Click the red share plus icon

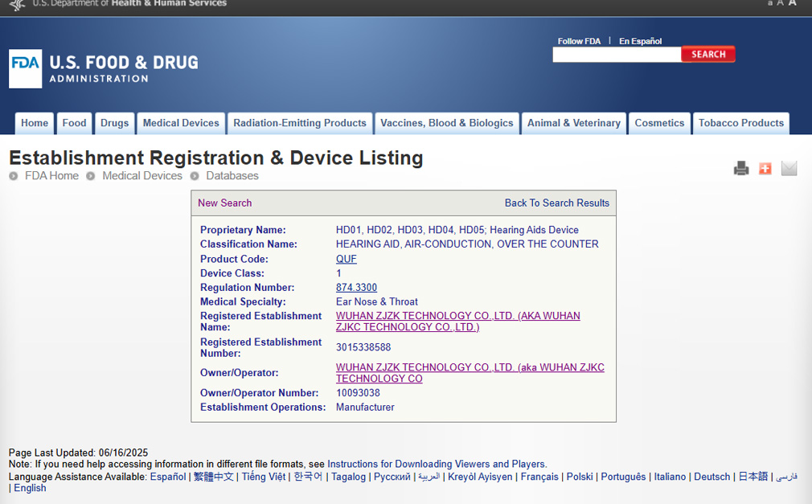(765, 168)
